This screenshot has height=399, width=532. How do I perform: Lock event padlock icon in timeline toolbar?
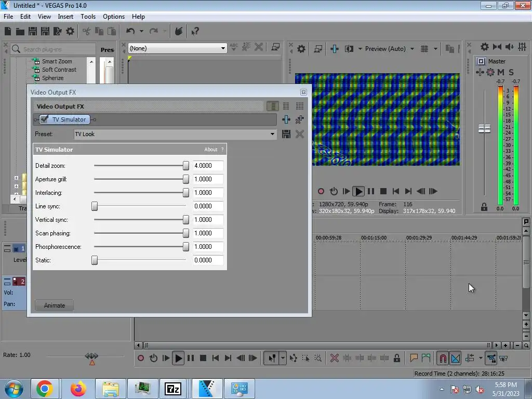point(396,358)
